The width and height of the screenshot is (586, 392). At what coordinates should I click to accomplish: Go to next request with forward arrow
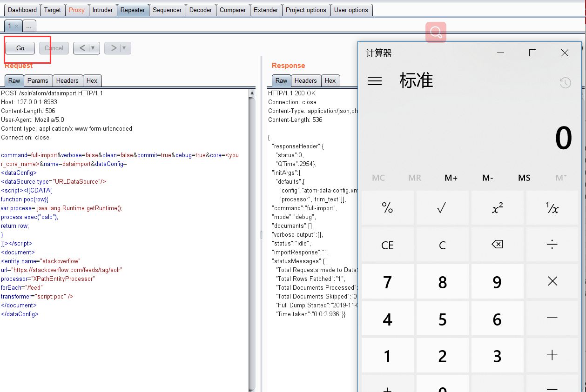[113, 48]
